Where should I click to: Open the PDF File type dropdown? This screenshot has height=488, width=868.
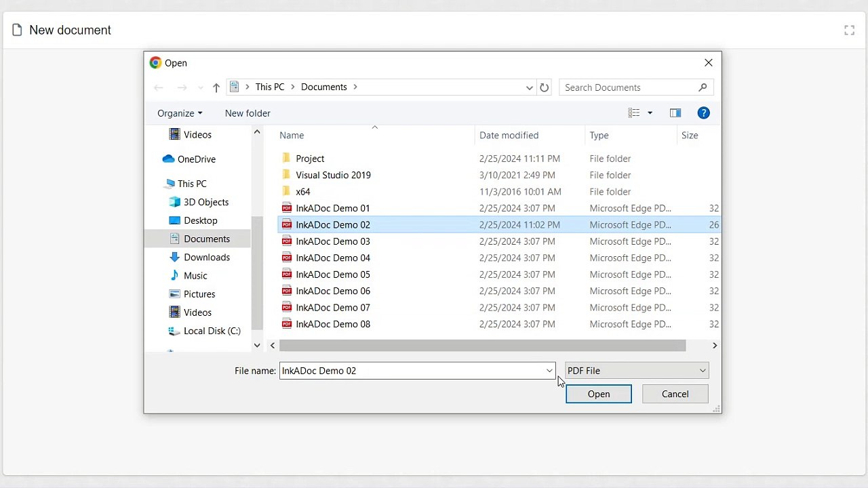(637, 371)
